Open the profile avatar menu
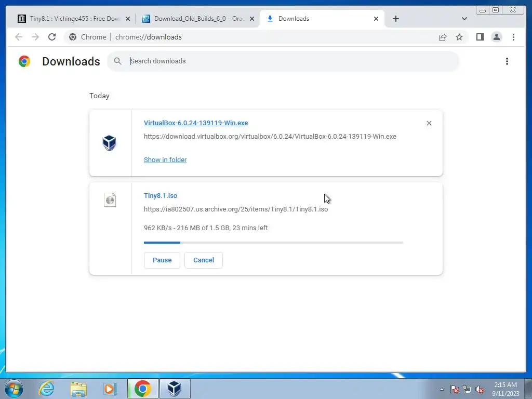 point(496,37)
